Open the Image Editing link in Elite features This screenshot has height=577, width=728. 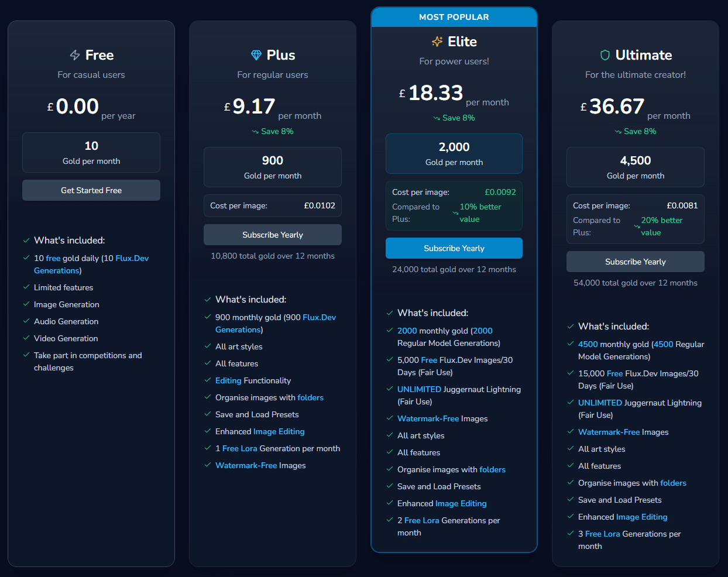pyautogui.click(x=461, y=503)
